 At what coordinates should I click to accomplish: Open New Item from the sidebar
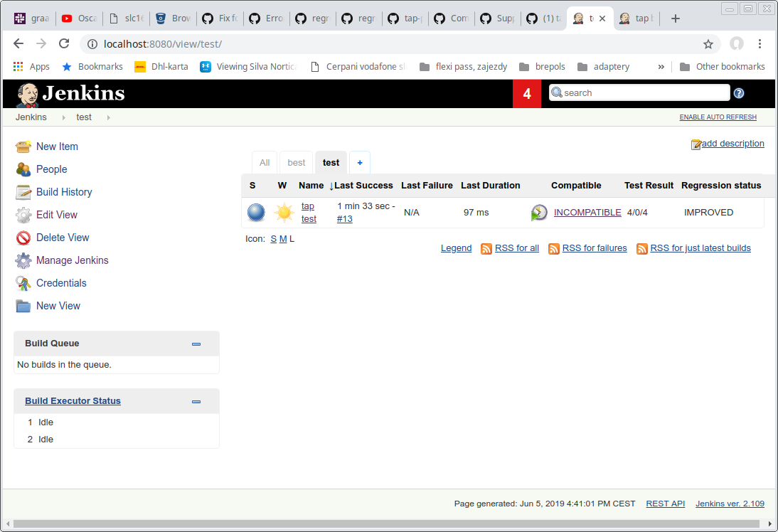(57, 147)
